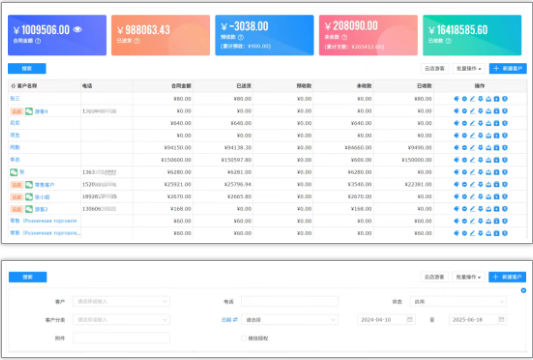
Task: Expand the 客户 select-or-input combo box
Action: 121,301
